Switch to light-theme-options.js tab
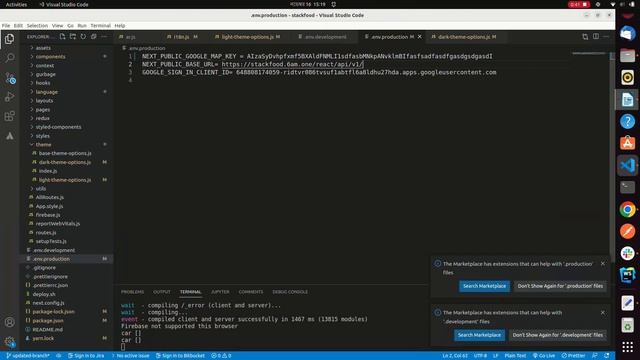Screen dimensions: 640x360 pyautogui.click(x=247, y=37)
